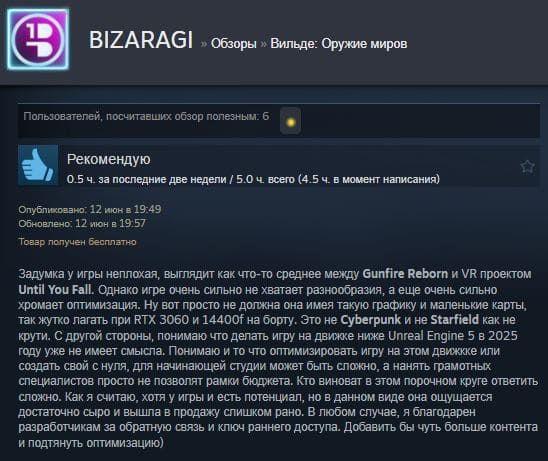Click the » separator after BIZARAGI
The height and width of the screenshot is (461, 548).
point(203,44)
